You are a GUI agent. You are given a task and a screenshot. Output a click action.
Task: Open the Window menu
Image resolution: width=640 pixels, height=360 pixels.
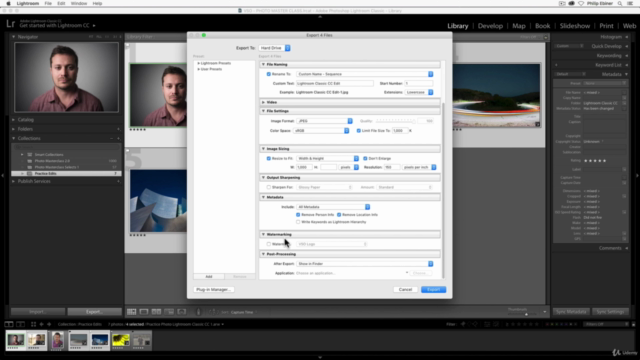(x=79, y=3)
